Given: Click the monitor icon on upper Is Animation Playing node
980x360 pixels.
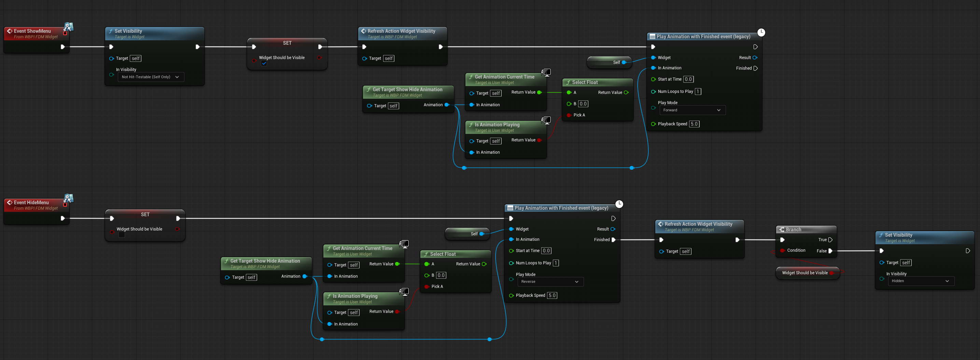Looking at the screenshot, I should [x=546, y=120].
